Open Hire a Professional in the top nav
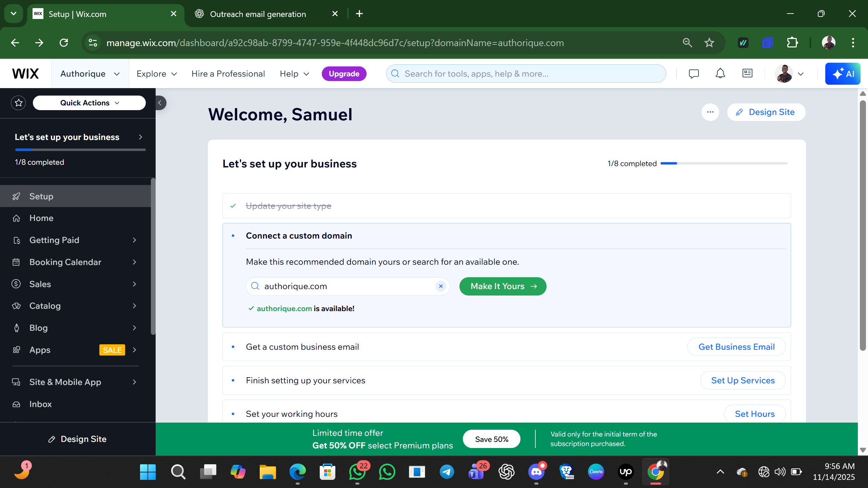Viewport: 868px width, 488px height. [228, 74]
